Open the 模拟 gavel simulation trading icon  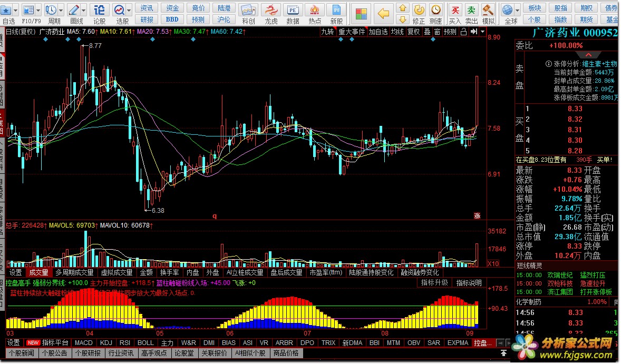(488, 10)
